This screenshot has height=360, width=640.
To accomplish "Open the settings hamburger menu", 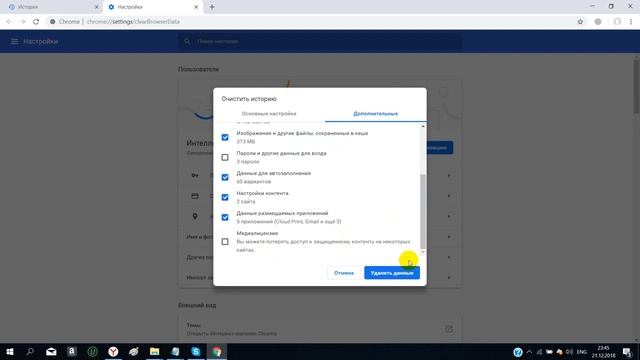I will (14, 41).
